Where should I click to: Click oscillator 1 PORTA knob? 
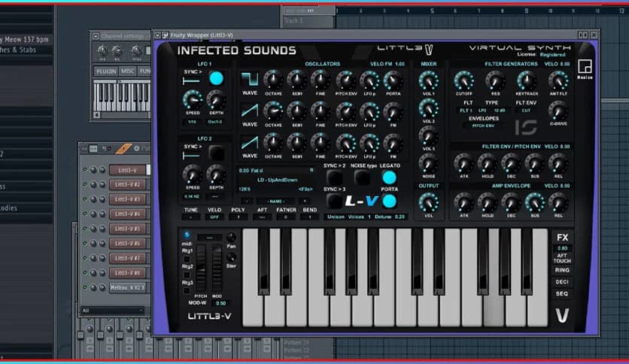tap(393, 80)
